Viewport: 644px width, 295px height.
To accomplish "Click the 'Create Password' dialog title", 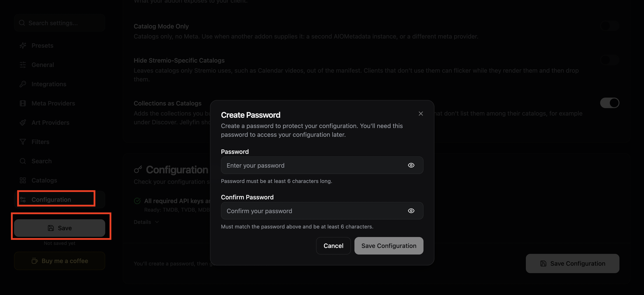I will (x=251, y=115).
